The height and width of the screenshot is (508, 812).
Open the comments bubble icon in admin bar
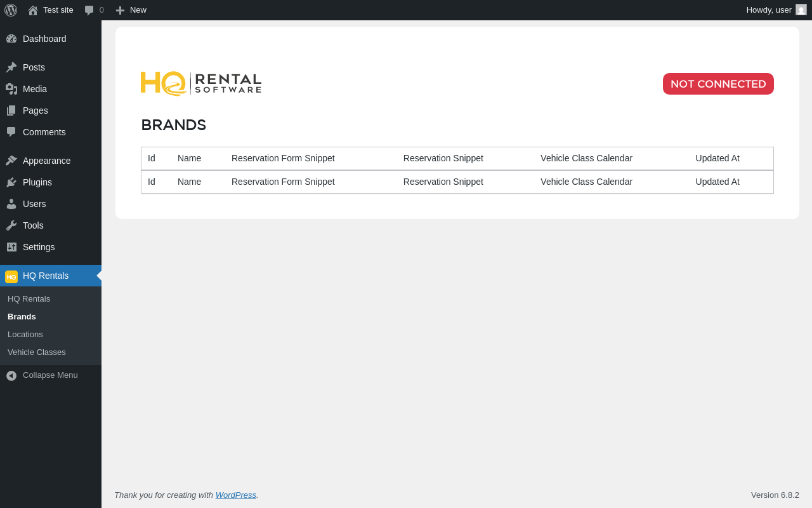click(89, 10)
